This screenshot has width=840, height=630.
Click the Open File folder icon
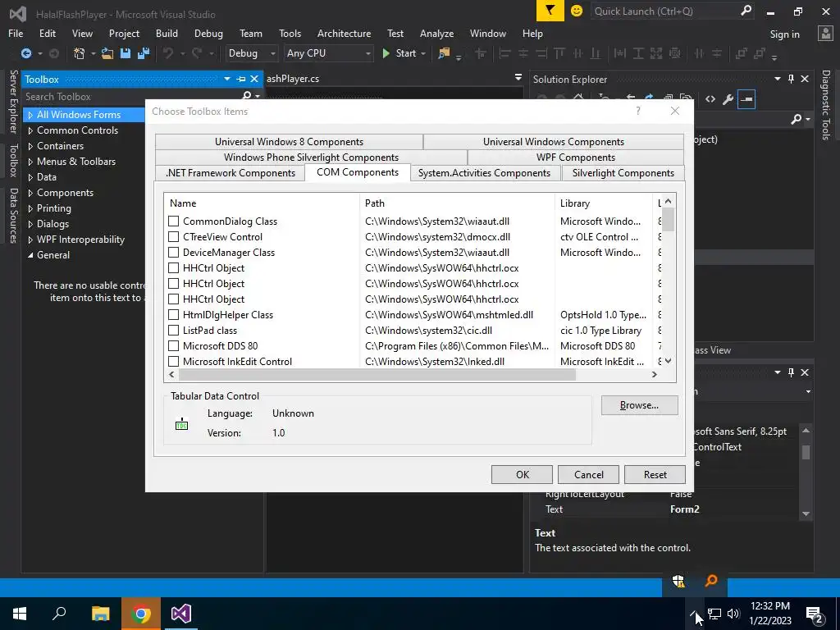tap(107, 53)
